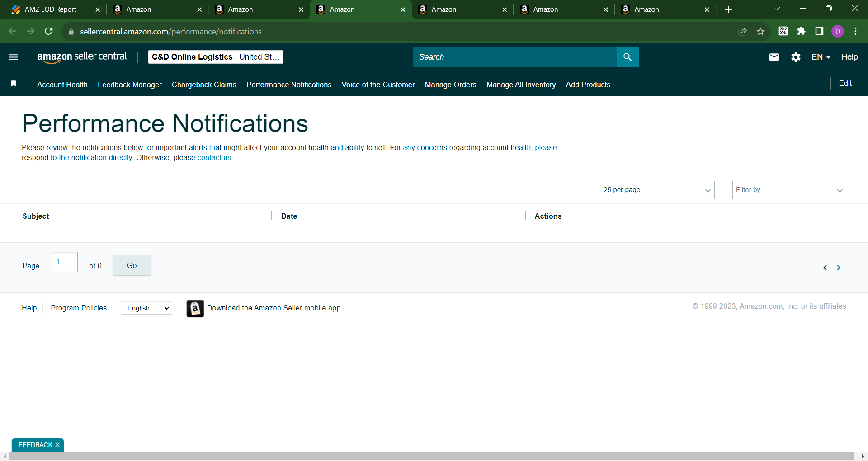Open Add Products menu item
The height and width of the screenshot is (461, 868).
[588, 85]
